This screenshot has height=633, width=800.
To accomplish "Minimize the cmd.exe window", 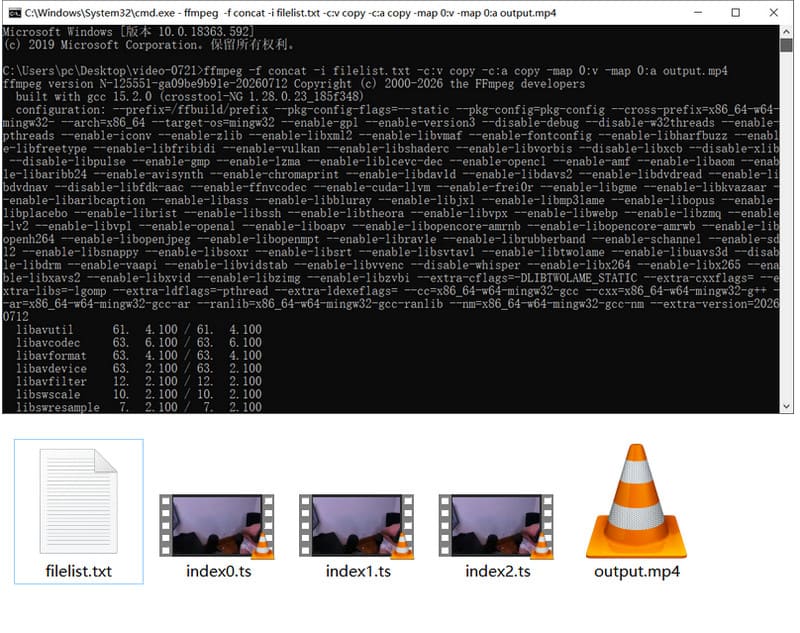I will tap(698, 13).
